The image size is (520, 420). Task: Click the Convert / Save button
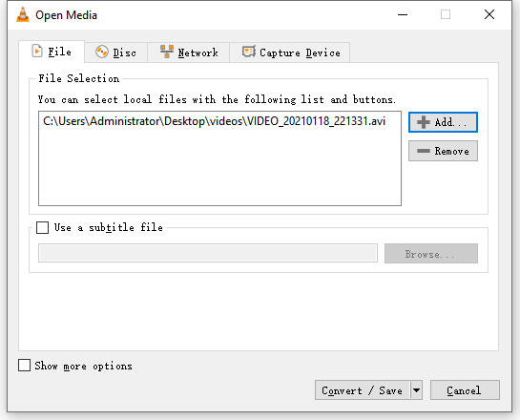[x=363, y=390]
